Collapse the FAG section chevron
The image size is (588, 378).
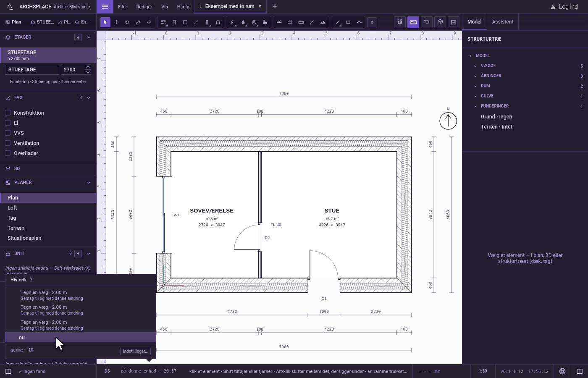tap(89, 98)
